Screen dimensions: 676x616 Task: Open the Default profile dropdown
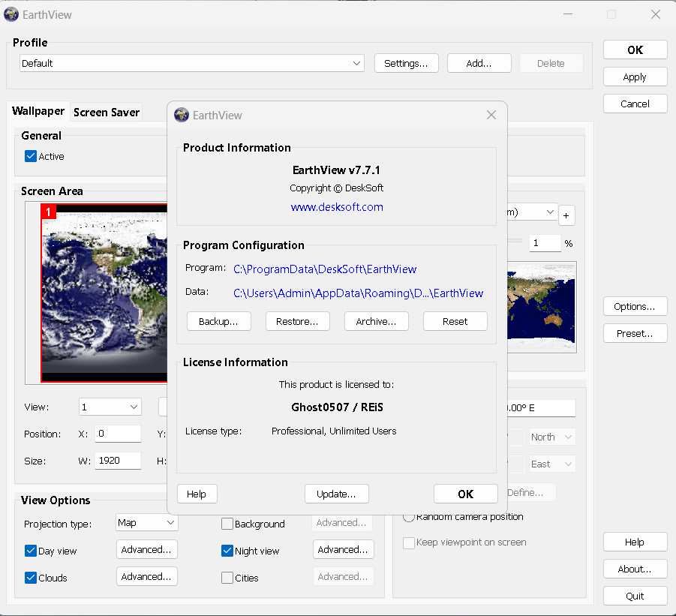coord(192,63)
